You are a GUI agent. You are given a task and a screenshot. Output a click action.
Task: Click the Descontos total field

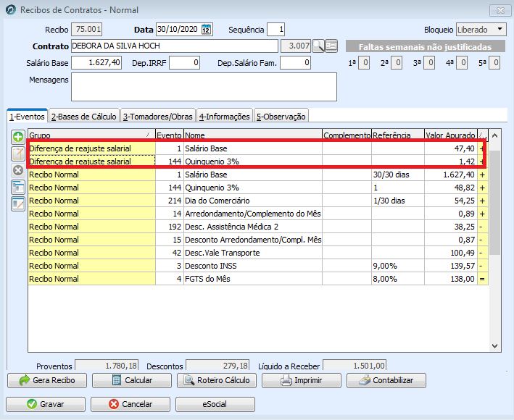[217, 366]
